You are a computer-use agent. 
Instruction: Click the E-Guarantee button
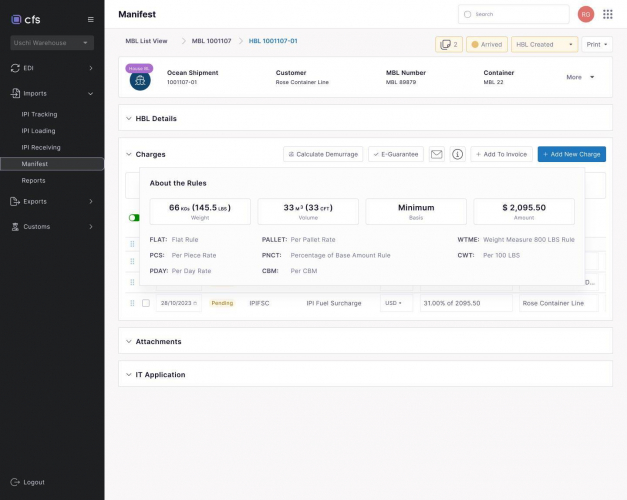coord(396,154)
